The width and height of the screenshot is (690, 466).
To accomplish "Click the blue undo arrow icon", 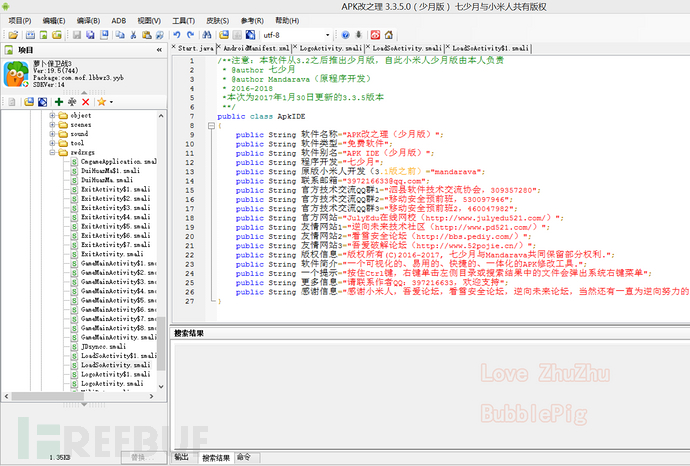I will click(x=176, y=35).
